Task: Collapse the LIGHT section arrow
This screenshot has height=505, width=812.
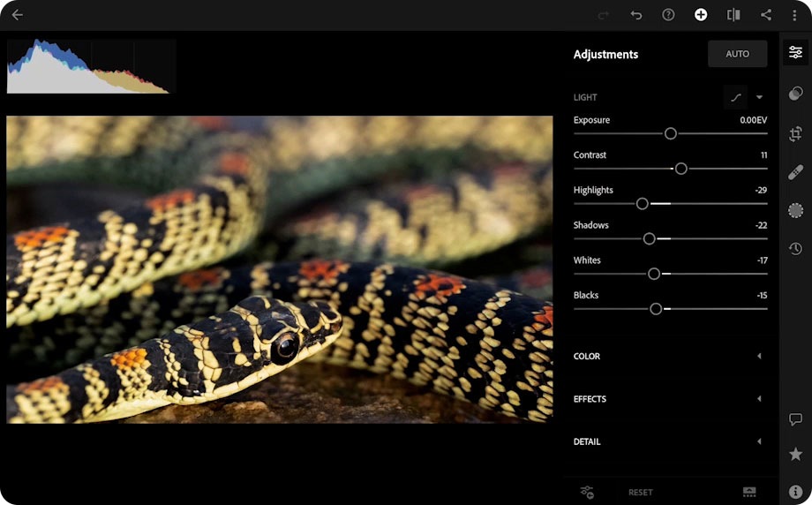Action: click(759, 97)
